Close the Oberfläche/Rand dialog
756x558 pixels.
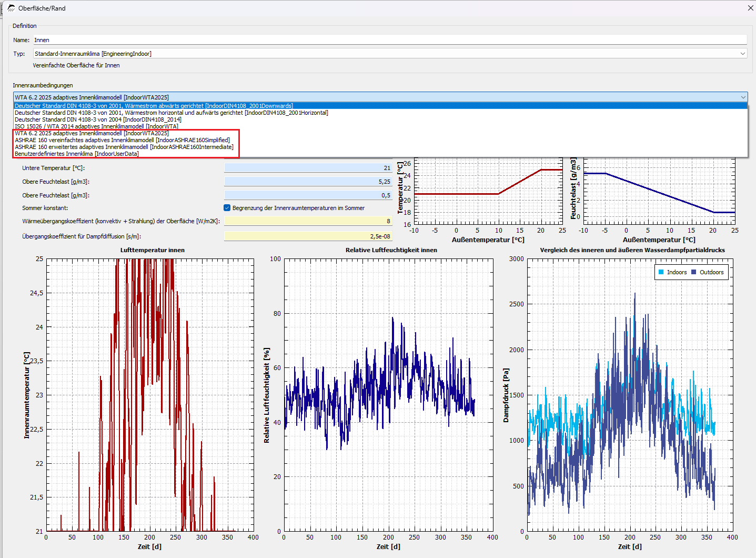751,8
